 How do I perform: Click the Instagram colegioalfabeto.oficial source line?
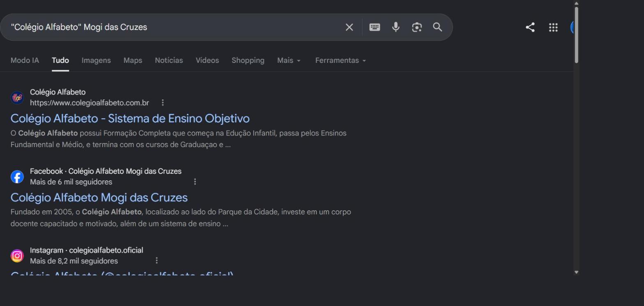87,250
